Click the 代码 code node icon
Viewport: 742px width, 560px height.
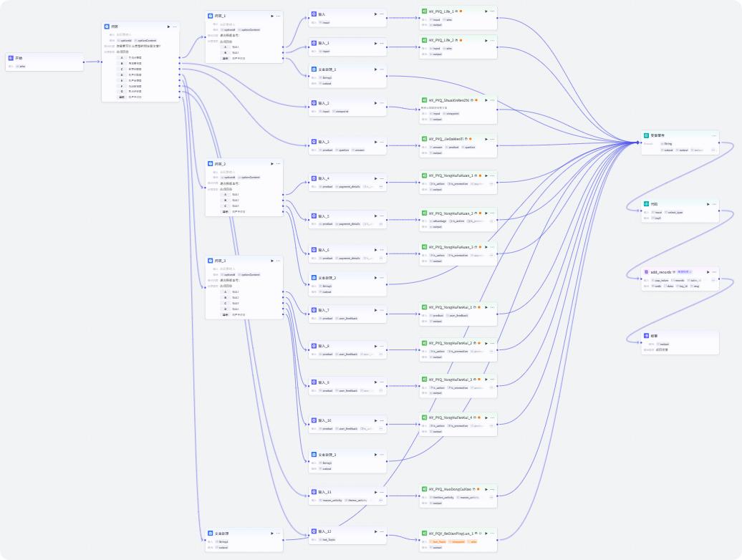pos(647,204)
